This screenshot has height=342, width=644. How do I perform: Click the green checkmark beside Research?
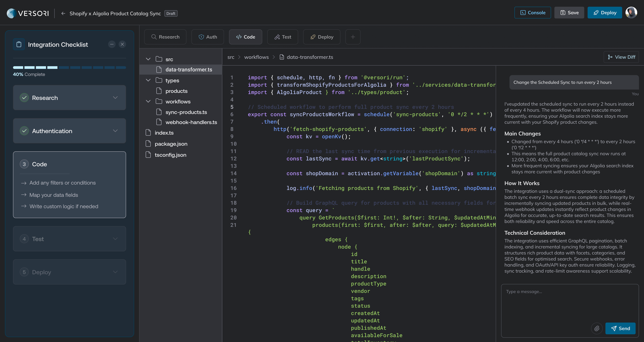pyautogui.click(x=24, y=98)
